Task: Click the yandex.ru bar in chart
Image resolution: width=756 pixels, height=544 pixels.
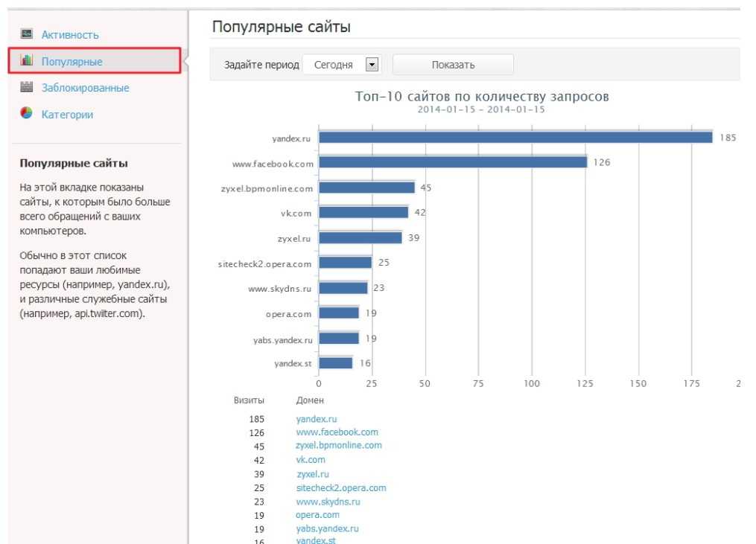Action: (x=515, y=138)
